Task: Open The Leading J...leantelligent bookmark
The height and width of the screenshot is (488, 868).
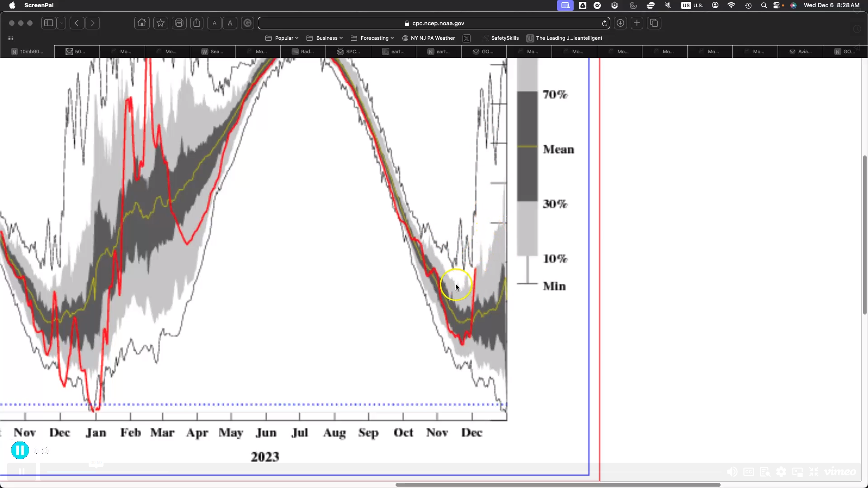Action: point(565,38)
